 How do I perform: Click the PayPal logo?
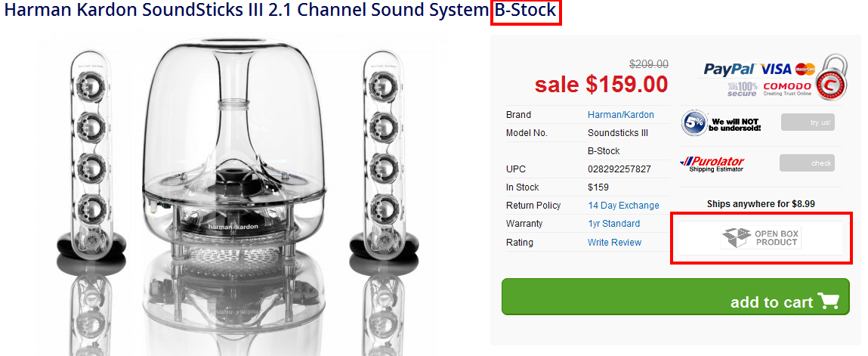[731, 69]
